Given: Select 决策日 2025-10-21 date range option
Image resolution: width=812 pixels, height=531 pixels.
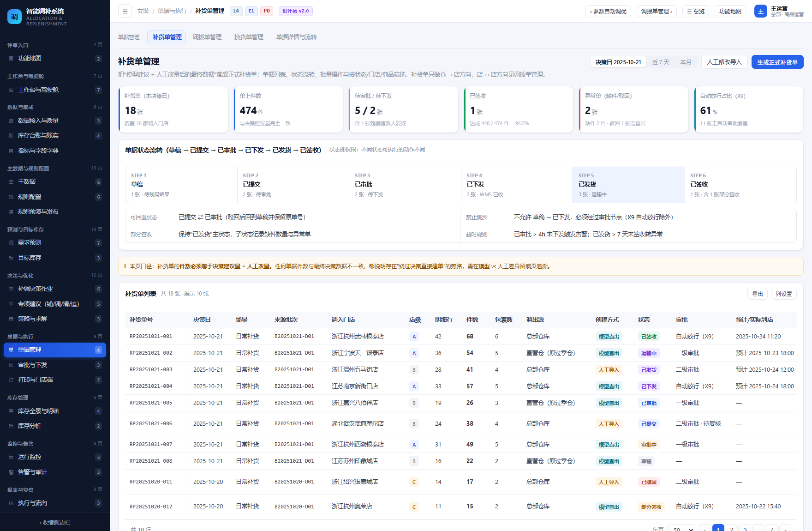Looking at the screenshot, I should click(618, 62).
